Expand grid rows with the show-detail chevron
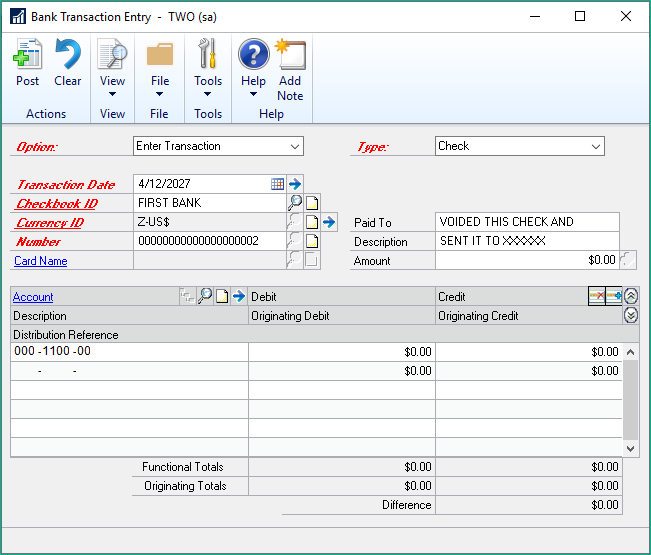Viewport: 651px width, 555px height. pos(631,315)
